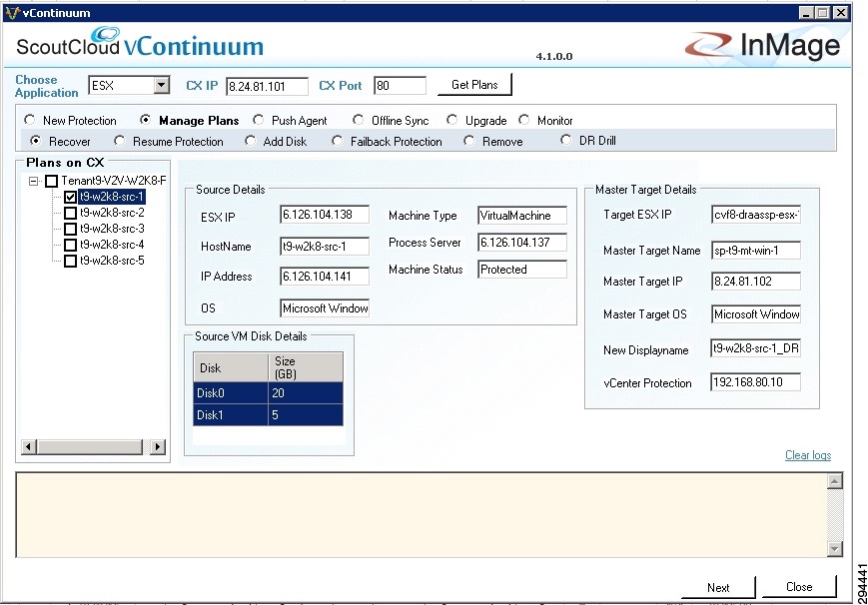Select the New Protection radio button
868x605 pixels.
[x=30, y=120]
